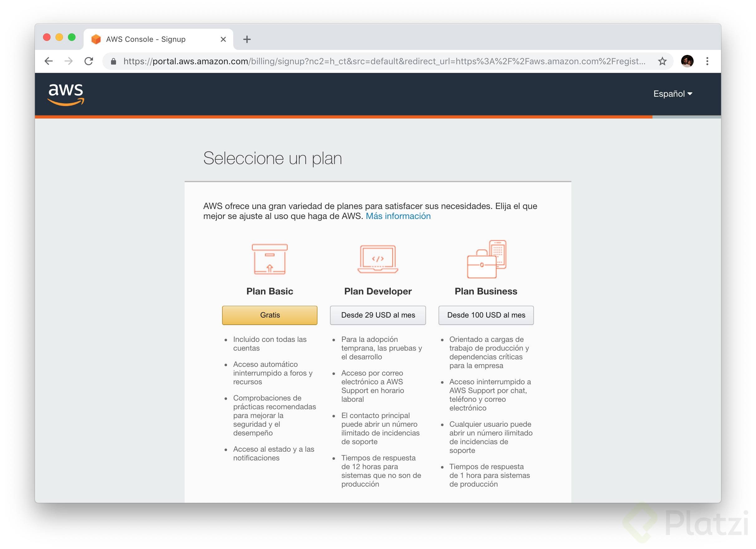The image size is (756, 549).
Task: Choose Desde 29 USD al mes button
Action: pos(378,315)
